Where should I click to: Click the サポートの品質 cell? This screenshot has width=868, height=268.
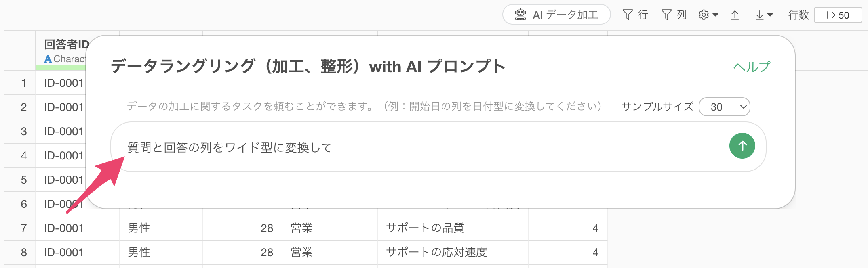pyautogui.click(x=425, y=228)
